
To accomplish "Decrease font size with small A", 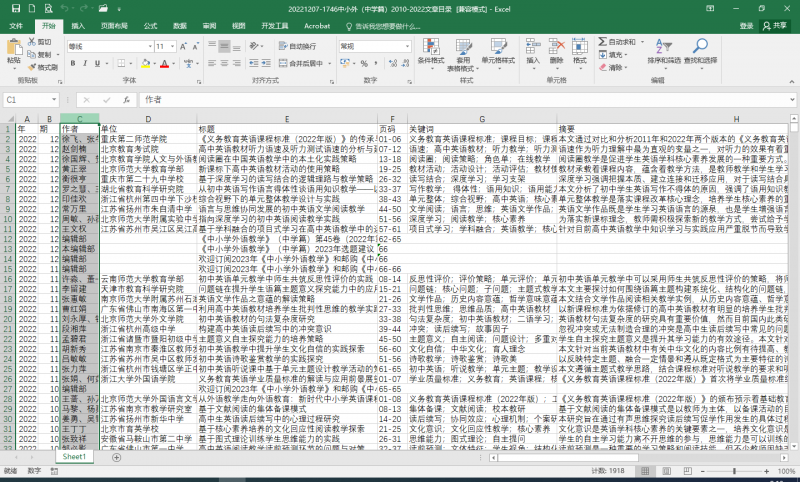I will [195, 46].
